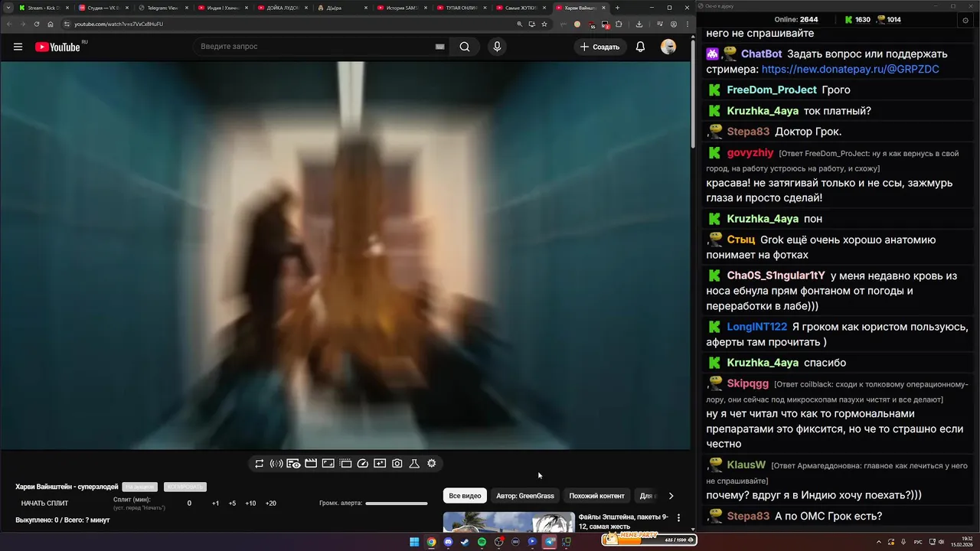The image size is (980, 551).
Task: Click the clapperboard icon in player toolbar
Action: click(311, 463)
